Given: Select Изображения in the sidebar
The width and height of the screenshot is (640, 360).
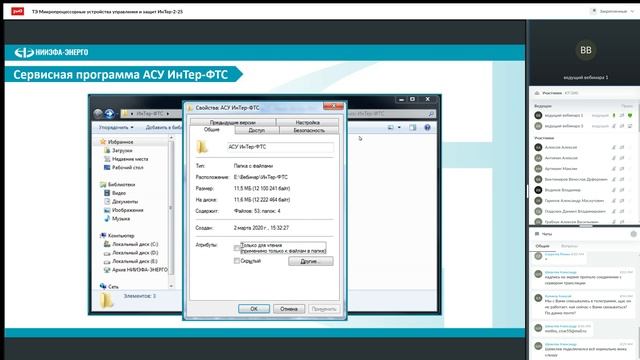Looking at the screenshot, I should click(x=123, y=210).
